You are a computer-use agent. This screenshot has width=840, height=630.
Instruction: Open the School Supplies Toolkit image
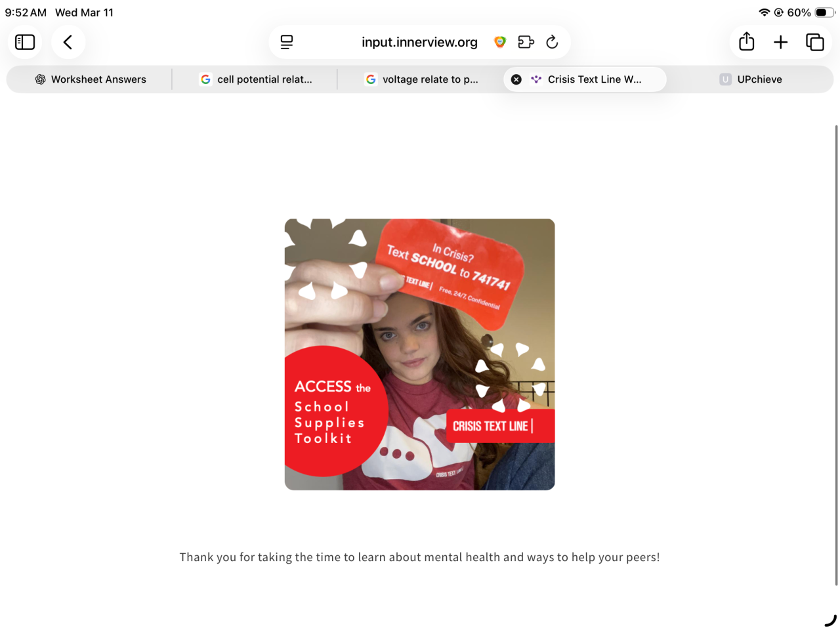(420, 354)
